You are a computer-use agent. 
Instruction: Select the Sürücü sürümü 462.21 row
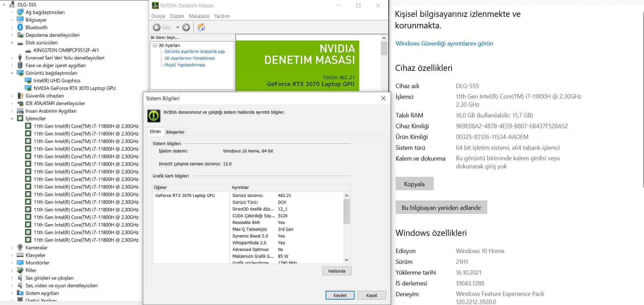tap(287, 196)
